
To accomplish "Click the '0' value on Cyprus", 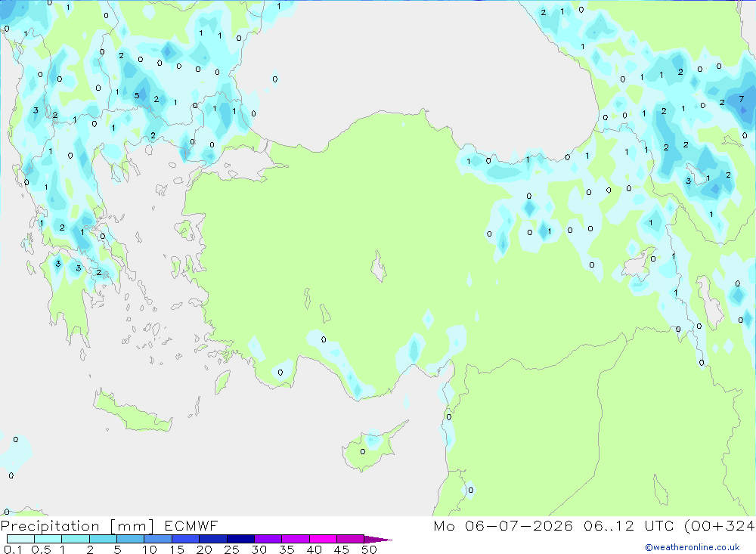I will click(x=363, y=452).
